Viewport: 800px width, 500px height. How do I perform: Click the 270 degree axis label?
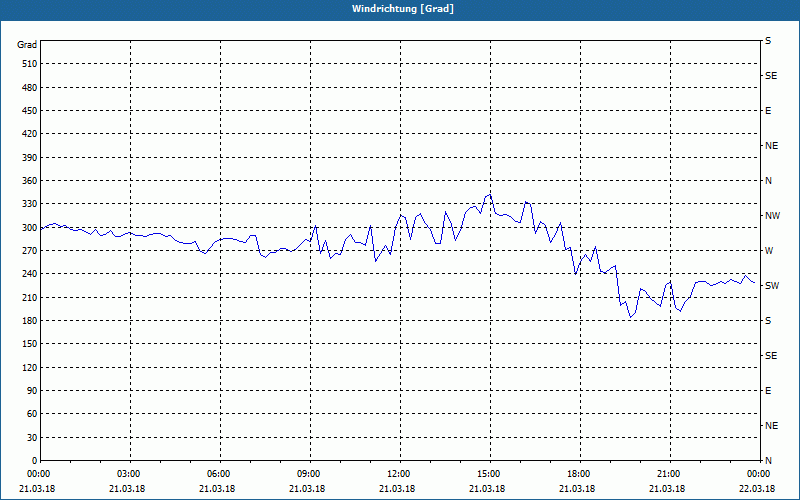pyautogui.click(x=30, y=251)
